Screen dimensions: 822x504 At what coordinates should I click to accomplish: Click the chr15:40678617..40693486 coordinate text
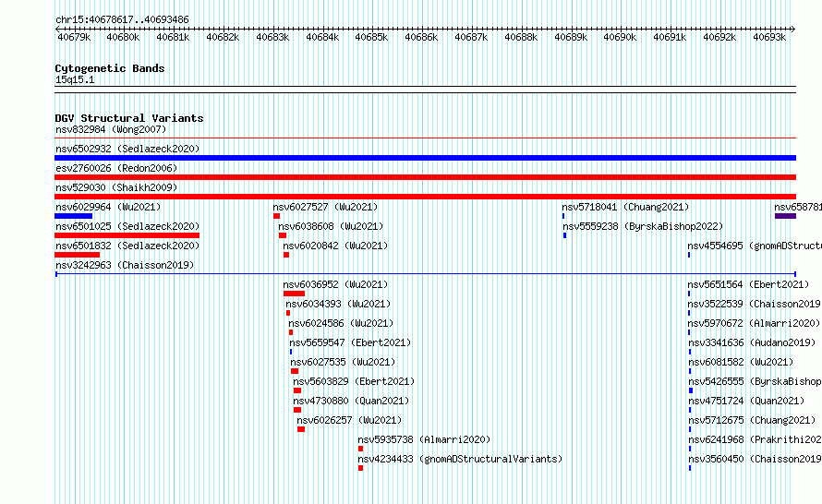pyautogui.click(x=122, y=19)
